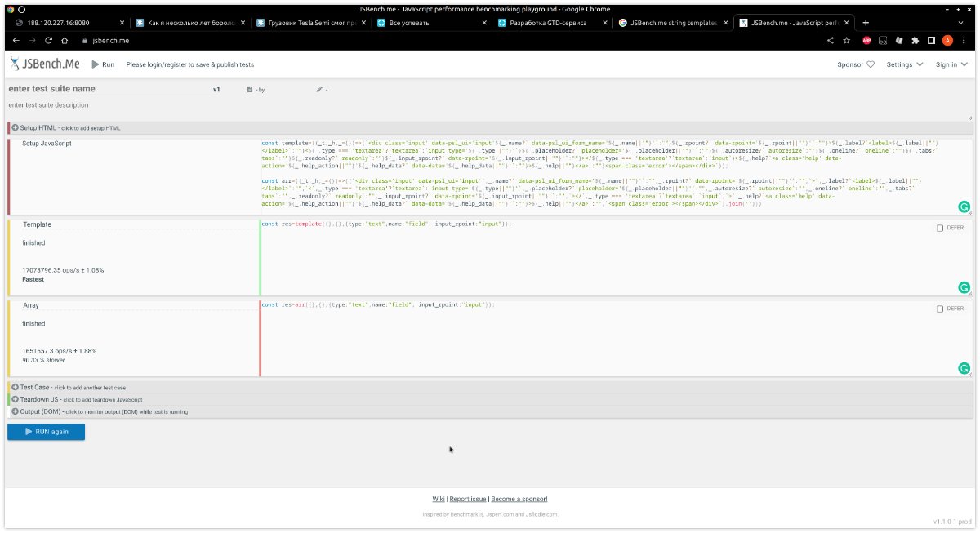The width and height of the screenshot is (980, 533).
Task: Click the pencil edit icon beside the version
Action: pos(320,90)
